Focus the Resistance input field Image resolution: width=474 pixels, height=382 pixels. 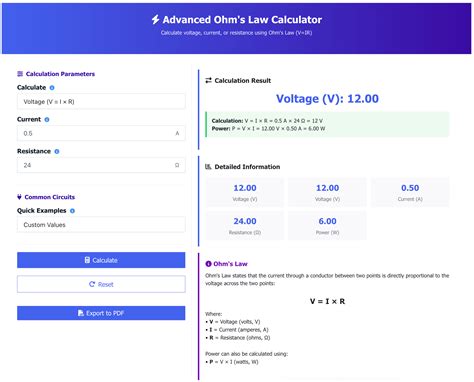pos(101,165)
